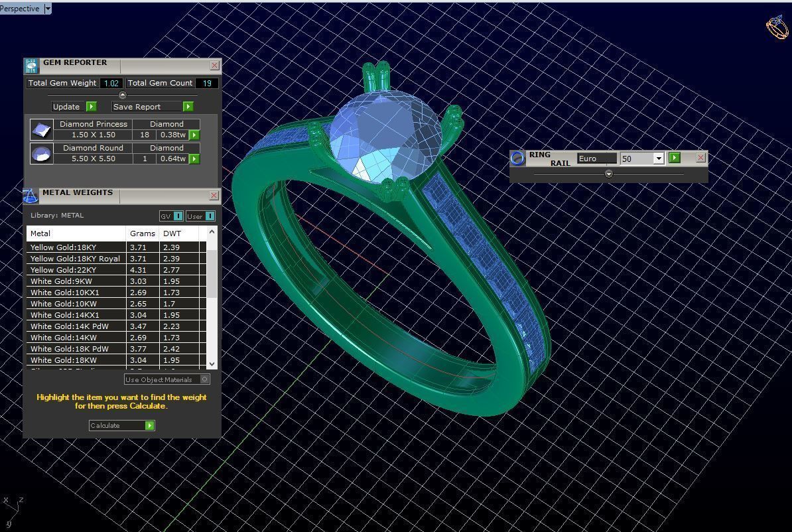This screenshot has height=532, width=792.
Task: Click the Metal column header
Action: (x=76, y=233)
